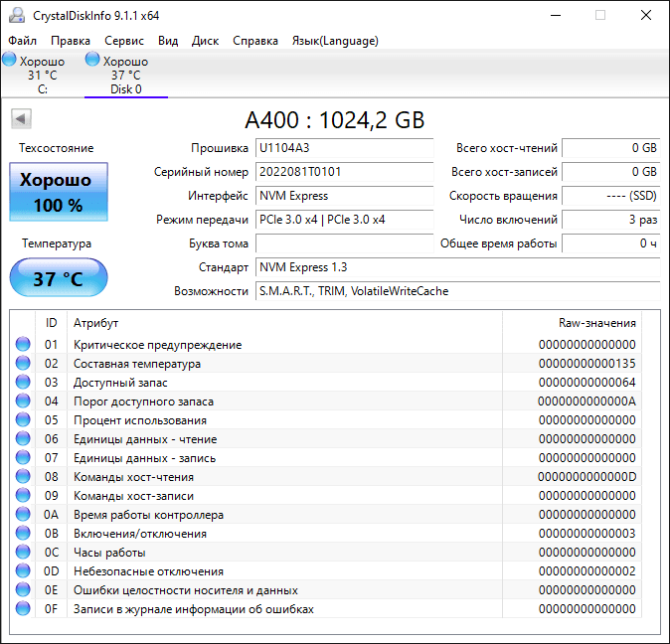
Task: Select row Записи в журнале информации об ошибках
Action: [x=326, y=608]
